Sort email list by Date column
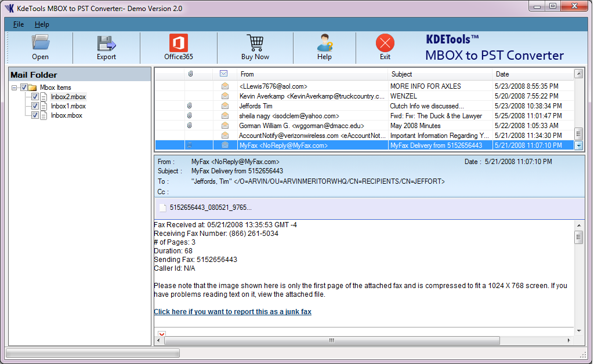594x364 pixels. [533, 74]
